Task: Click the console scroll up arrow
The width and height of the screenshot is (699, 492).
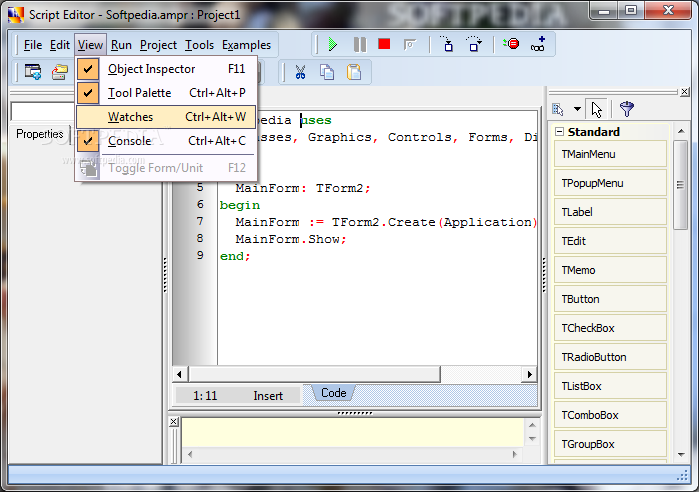Action: tap(532, 425)
